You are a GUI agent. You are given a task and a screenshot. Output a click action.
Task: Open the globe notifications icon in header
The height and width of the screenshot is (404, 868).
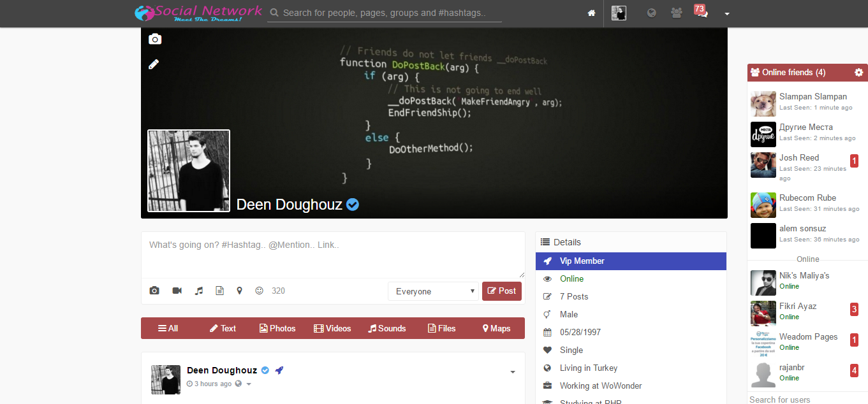651,13
